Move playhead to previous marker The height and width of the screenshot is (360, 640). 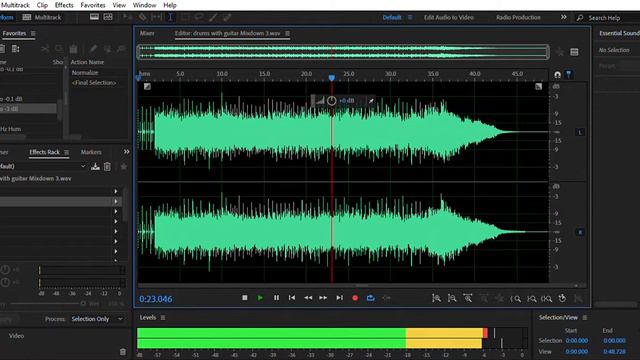pyautogui.click(x=292, y=298)
